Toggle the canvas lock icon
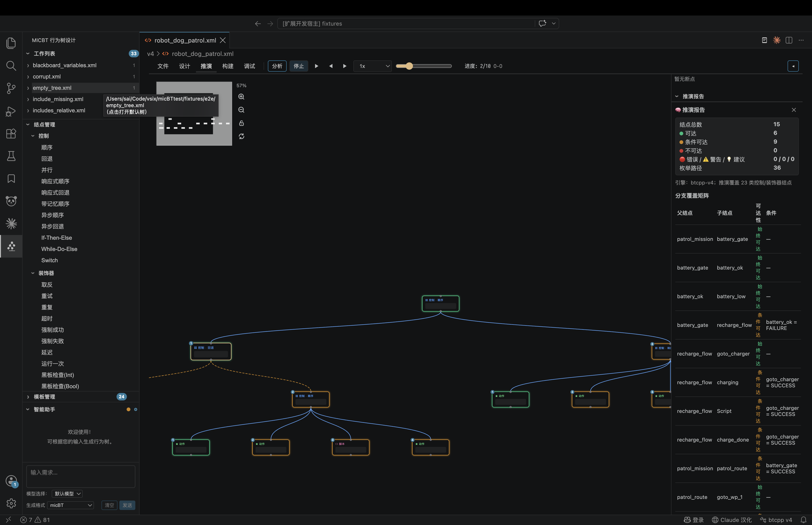Viewport: 812px width, 525px height. [241, 123]
